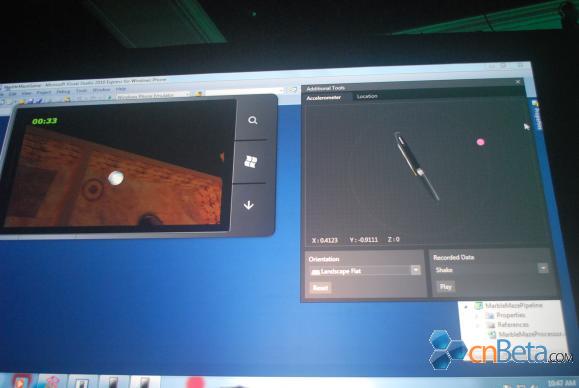Select the Properties folder in Solution Explorer
The image size is (579, 388).
tap(510, 316)
